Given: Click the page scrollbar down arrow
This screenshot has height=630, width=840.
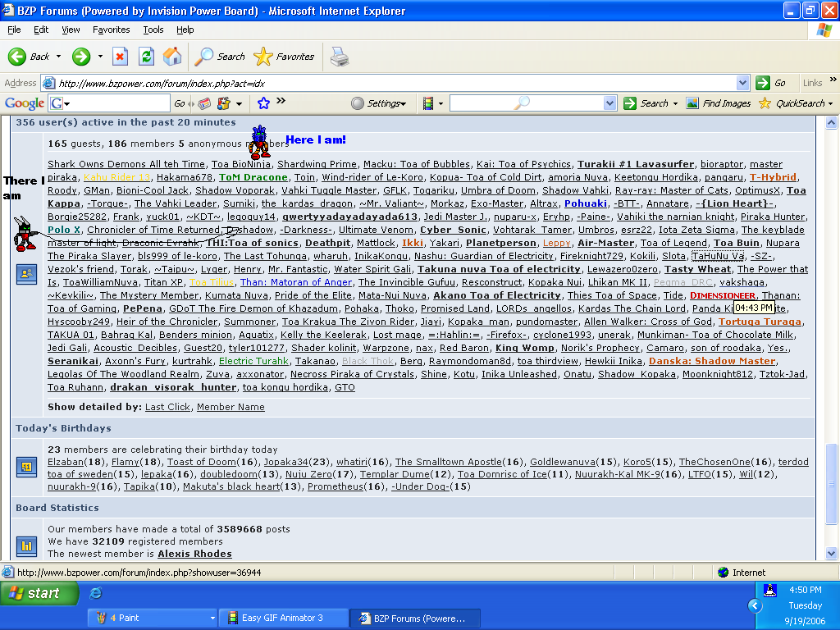Looking at the screenshot, I should 831,554.
